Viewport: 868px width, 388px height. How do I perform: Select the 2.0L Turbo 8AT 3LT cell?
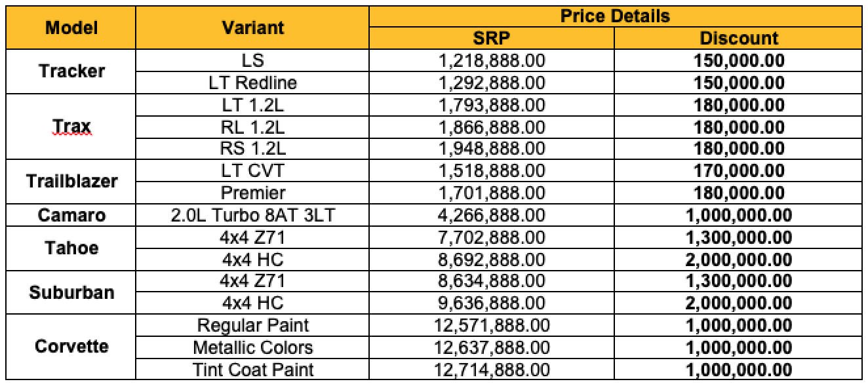(252, 215)
